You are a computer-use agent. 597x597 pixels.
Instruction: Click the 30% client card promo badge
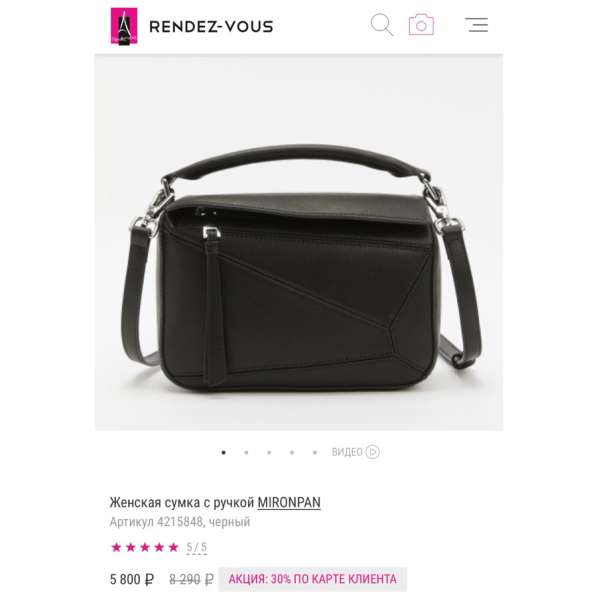pos(313,579)
